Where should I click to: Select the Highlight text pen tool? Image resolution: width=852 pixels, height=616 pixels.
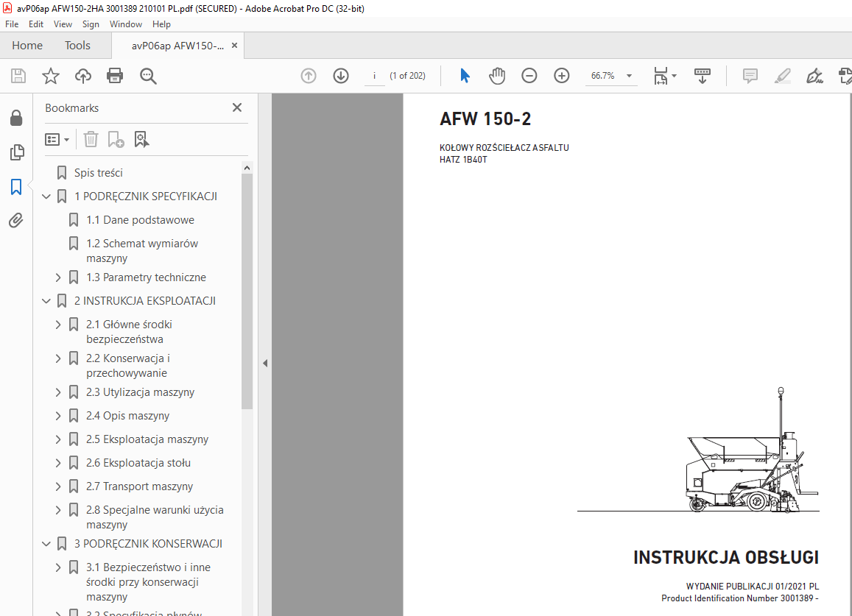point(783,76)
